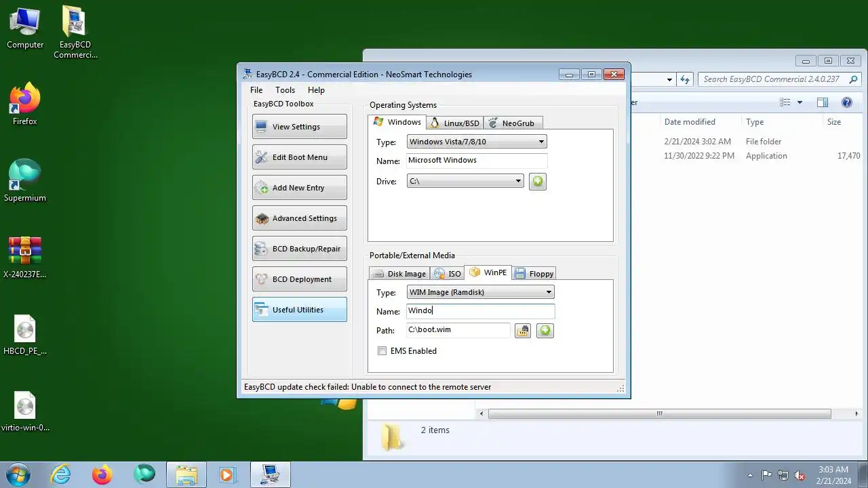868x488 pixels.
Task: Click the EasyBCD window resize grip
Action: [x=620, y=388]
